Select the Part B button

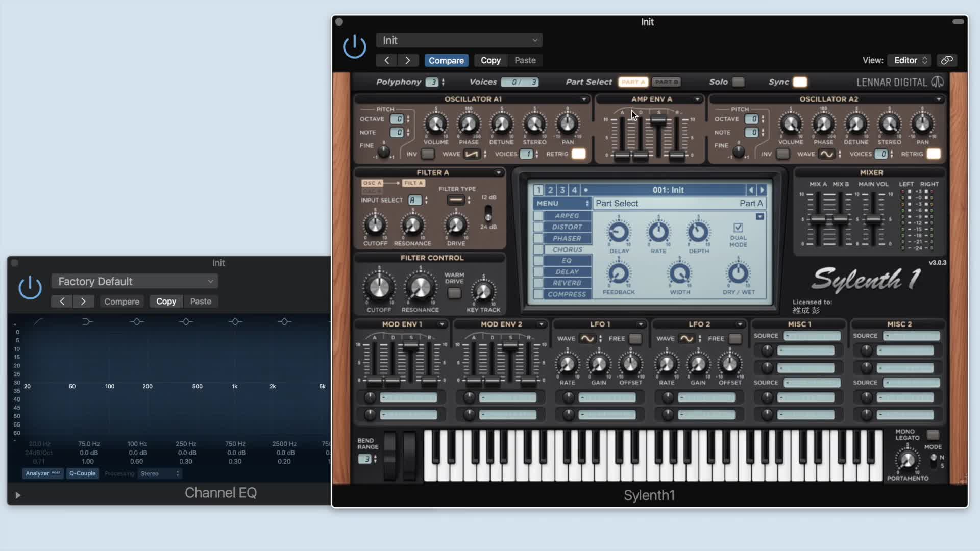(666, 82)
